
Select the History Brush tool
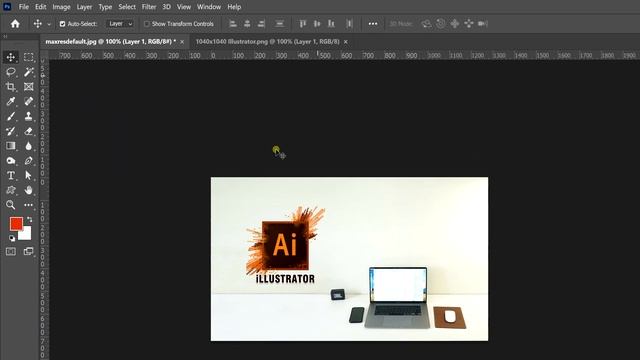click(x=11, y=131)
